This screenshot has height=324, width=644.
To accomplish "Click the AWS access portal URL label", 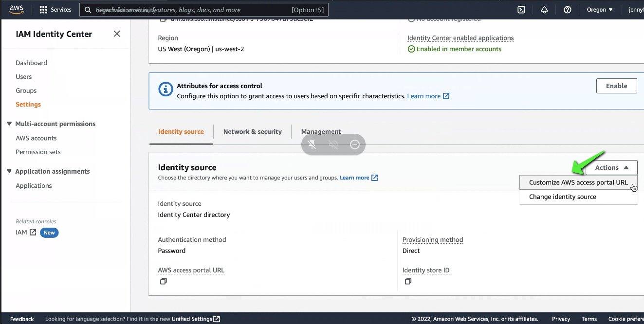I will pyautogui.click(x=191, y=270).
